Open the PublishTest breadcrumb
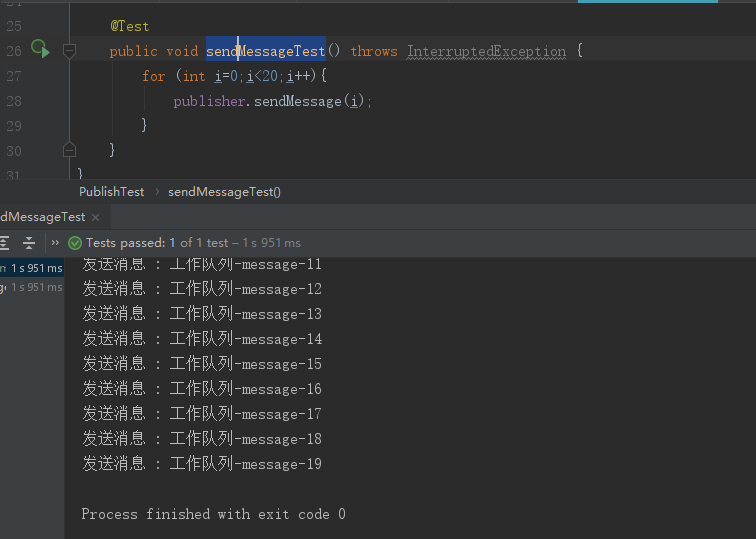The width and height of the screenshot is (756, 539). (x=111, y=192)
